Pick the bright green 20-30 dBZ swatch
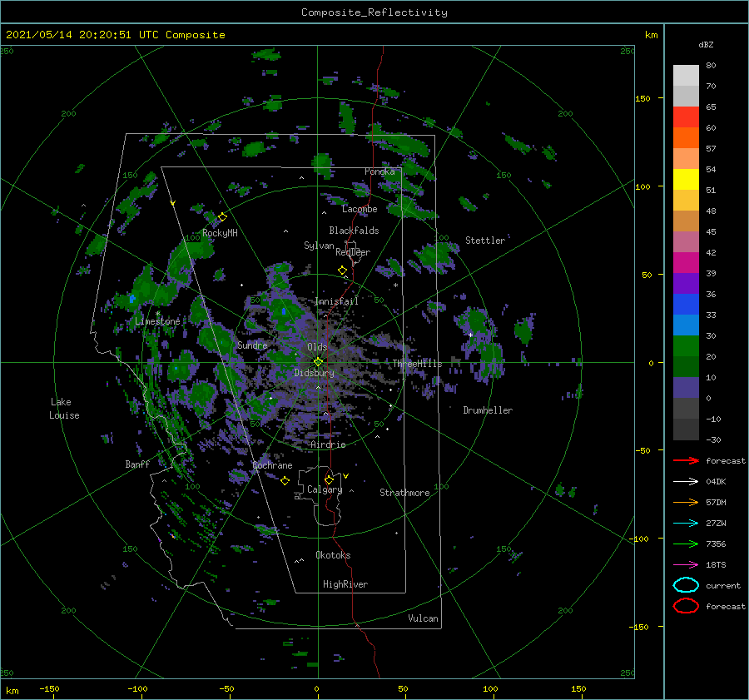The height and width of the screenshot is (700, 749). pos(686,346)
